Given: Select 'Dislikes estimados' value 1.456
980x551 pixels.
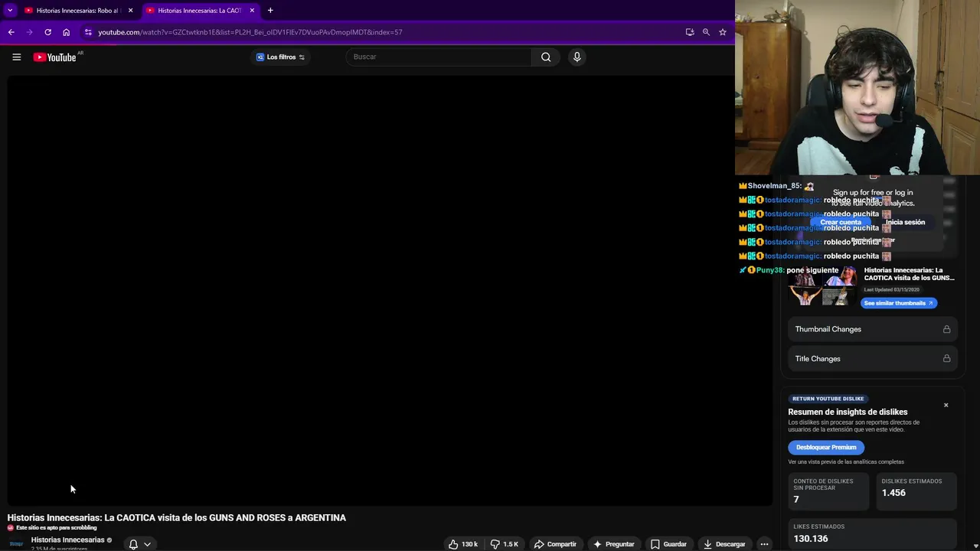Looking at the screenshot, I should 893,493.
